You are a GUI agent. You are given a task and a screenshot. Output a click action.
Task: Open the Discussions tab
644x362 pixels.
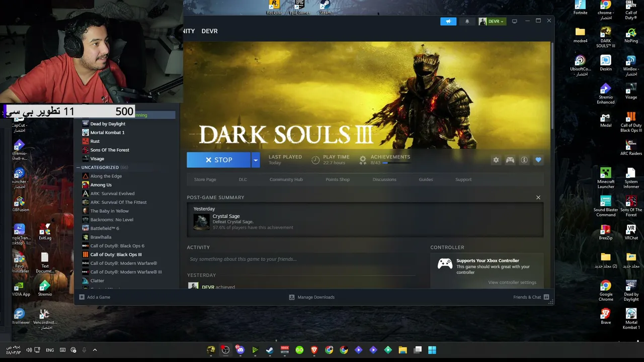(384, 179)
